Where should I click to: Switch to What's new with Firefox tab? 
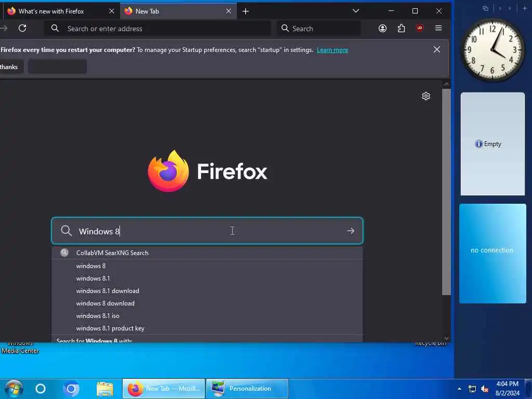[61, 11]
